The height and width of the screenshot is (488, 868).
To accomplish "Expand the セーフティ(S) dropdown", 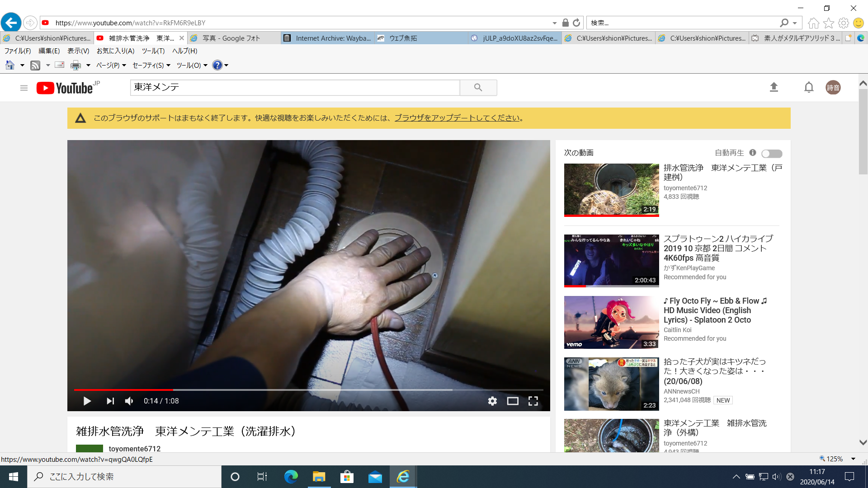I will (151, 66).
